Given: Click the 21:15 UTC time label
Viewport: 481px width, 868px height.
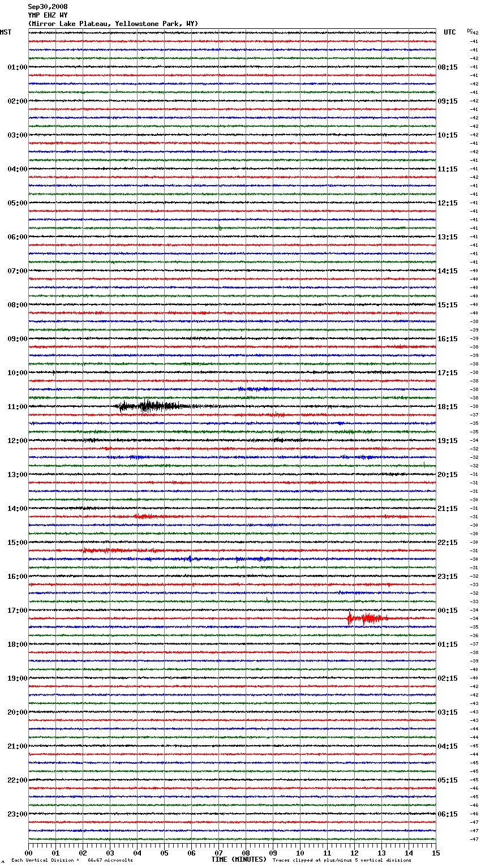Looking at the screenshot, I should 448,509.
